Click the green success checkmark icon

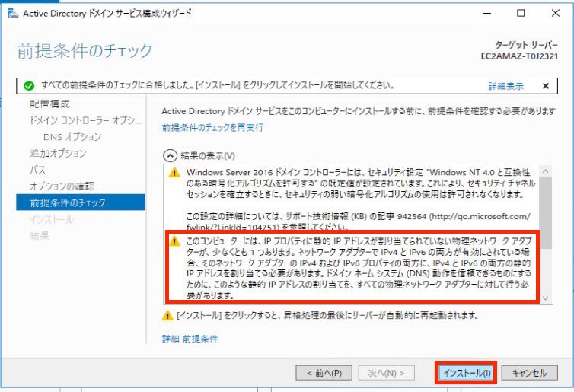pos(29,86)
